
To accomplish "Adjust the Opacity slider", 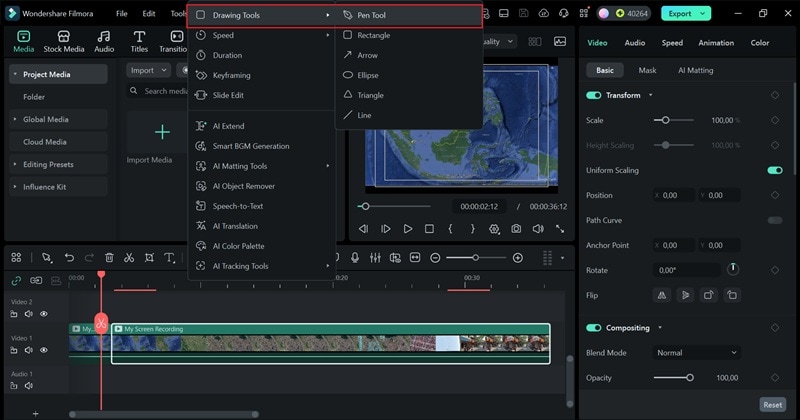I will tap(674, 378).
